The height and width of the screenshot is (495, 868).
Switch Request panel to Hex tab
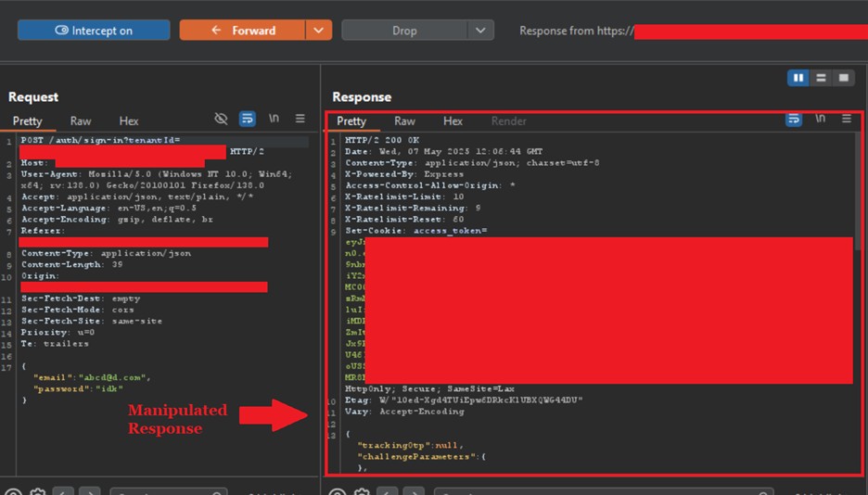129,121
